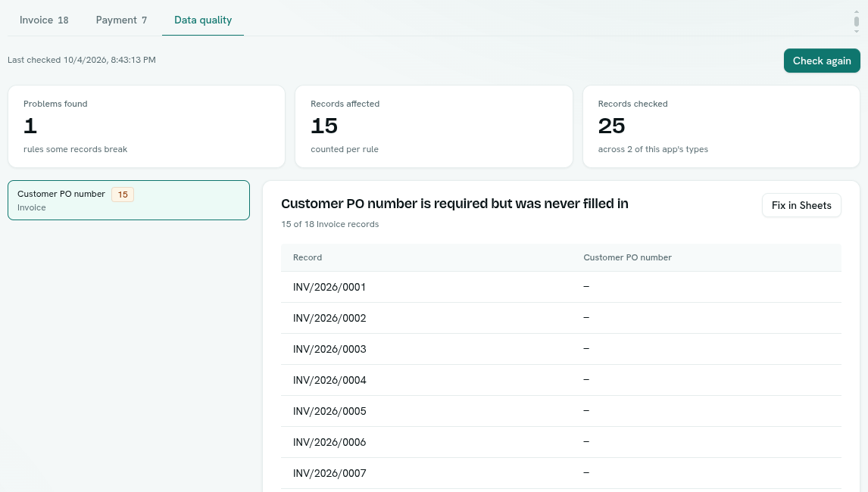This screenshot has width=868, height=492.
Task: Click the 'Customer PO number is required' heading
Action: click(x=454, y=204)
